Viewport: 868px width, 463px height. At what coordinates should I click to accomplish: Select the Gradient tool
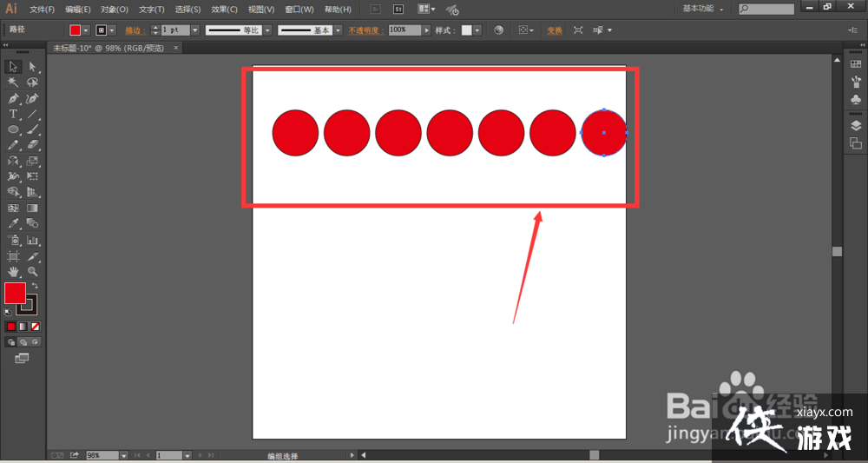(x=32, y=208)
